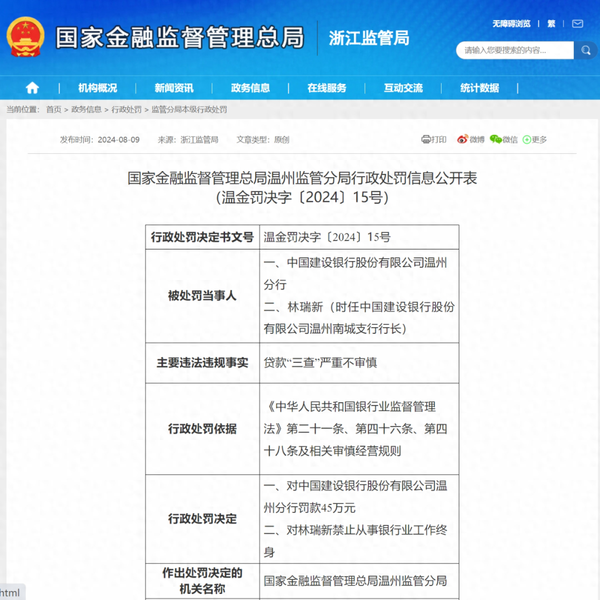The width and height of the screenshot is (600, 600).
Task: Click the html status label
Action: click(10, 593)
